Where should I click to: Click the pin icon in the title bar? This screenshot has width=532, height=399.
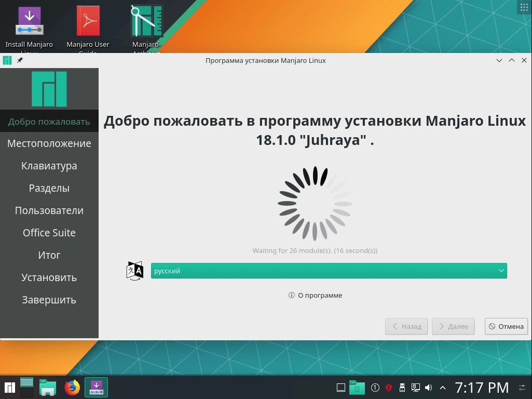pos(20,60)
